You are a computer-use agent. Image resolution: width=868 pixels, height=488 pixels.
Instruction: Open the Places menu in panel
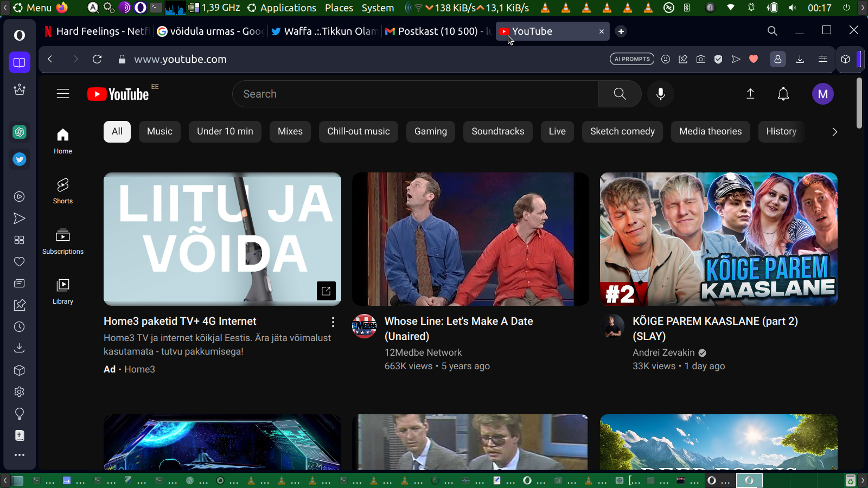point(339,8)
